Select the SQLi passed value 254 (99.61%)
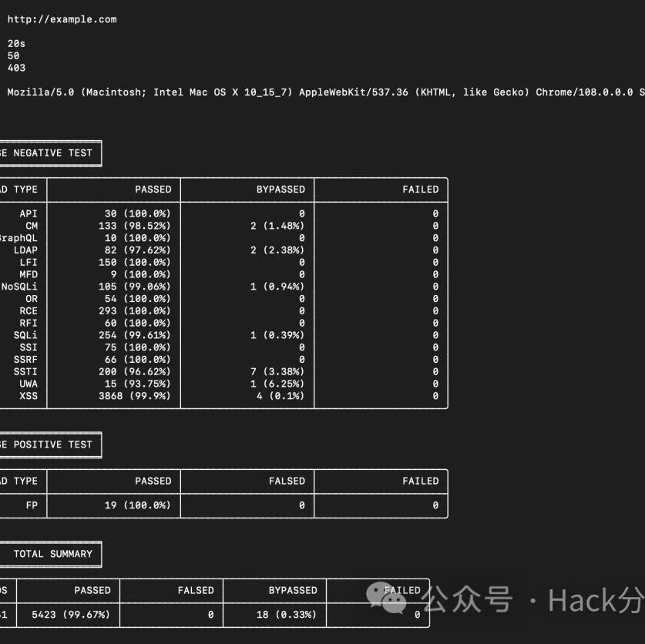645x644 pixels. click(135, 335)
